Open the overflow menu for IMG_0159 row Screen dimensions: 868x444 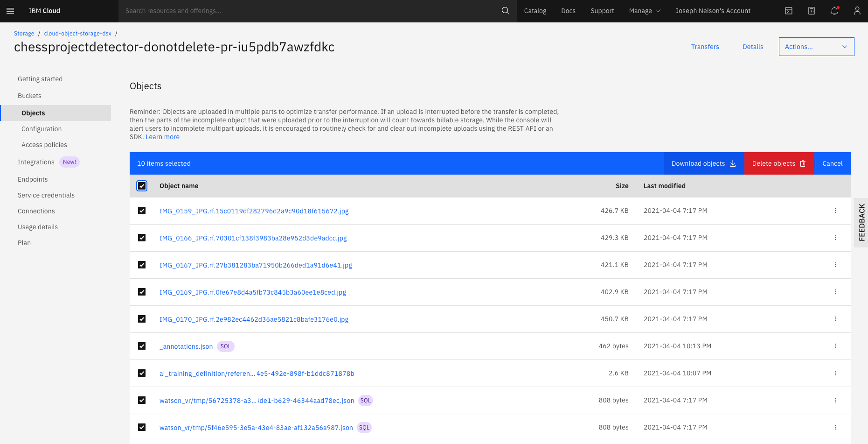[x=835, y=211]
